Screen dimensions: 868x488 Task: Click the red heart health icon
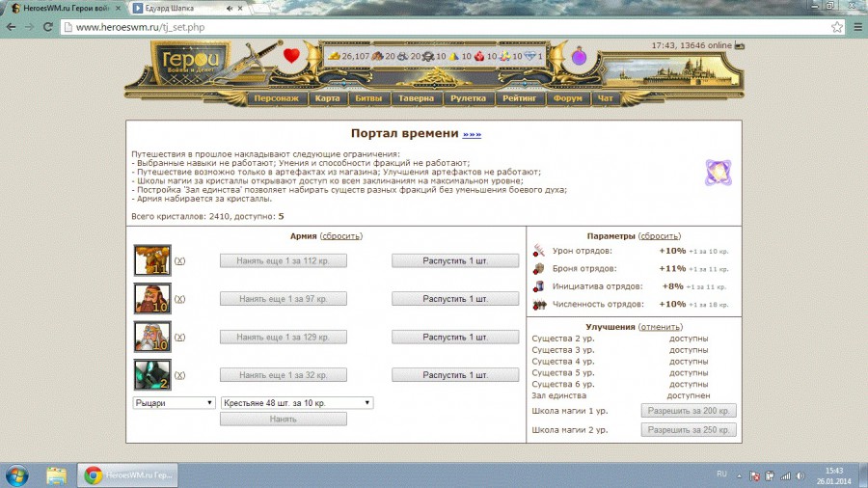[291, 56]
